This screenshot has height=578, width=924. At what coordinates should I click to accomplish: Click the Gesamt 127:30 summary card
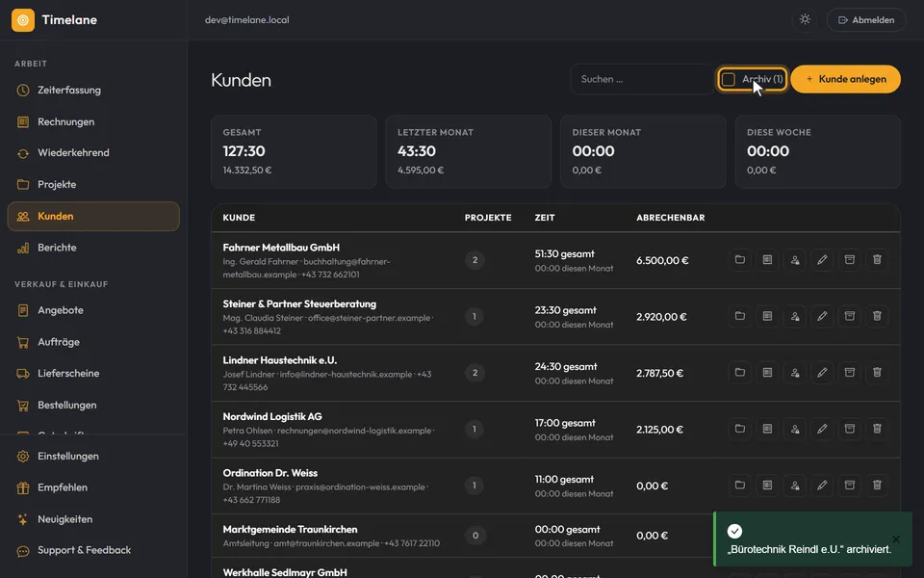click(294, 151)
